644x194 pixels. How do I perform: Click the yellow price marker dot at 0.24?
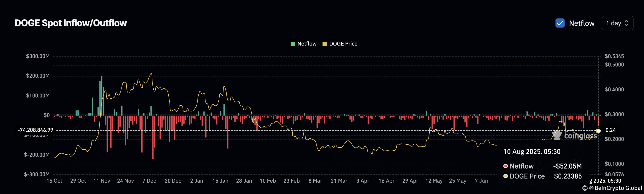tap(598, 131)
